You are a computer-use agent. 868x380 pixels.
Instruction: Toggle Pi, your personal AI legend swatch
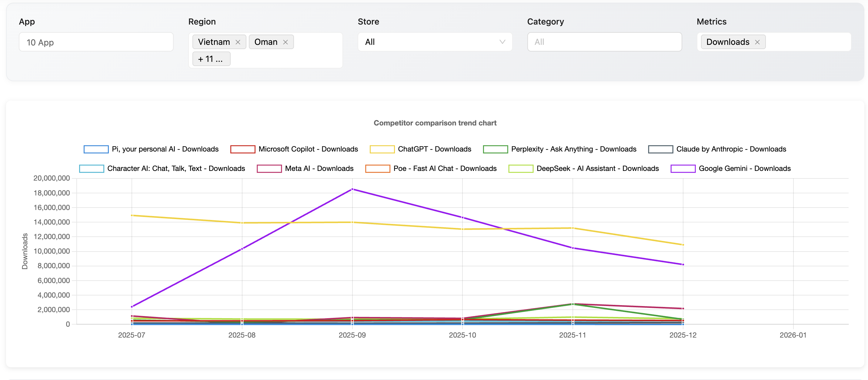tap(96, 149)
